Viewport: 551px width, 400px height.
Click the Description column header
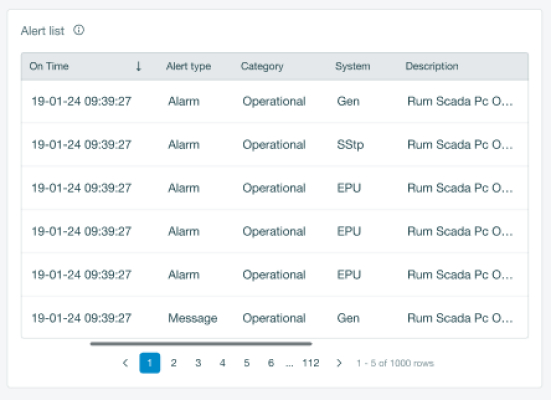coord(432,66)
